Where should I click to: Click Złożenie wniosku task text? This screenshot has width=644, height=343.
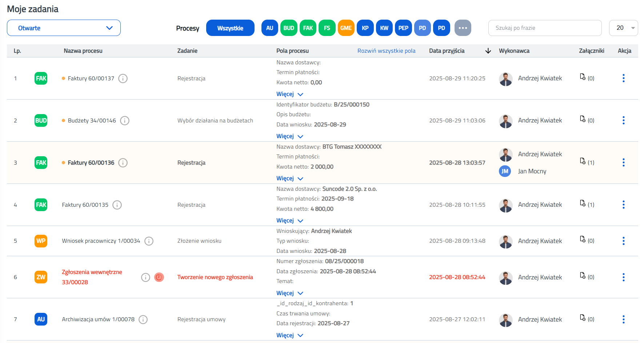[x=199, y=241]
